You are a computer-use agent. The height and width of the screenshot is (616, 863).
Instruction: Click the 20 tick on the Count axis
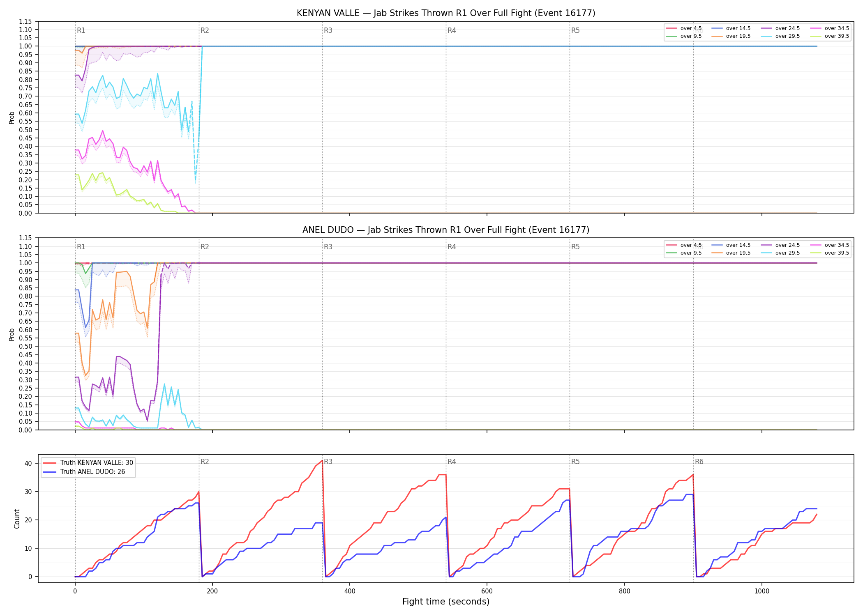[x=28, y=520]
